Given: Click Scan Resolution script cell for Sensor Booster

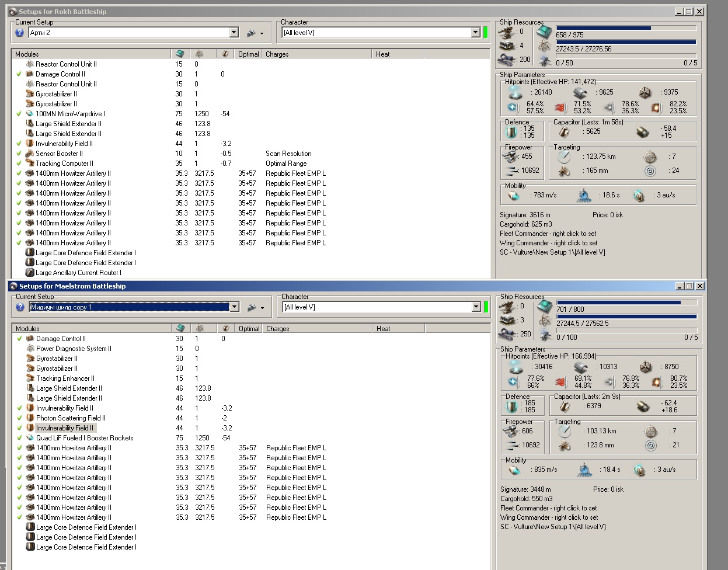Looking at the screenshot, I should tap(288, 154).
